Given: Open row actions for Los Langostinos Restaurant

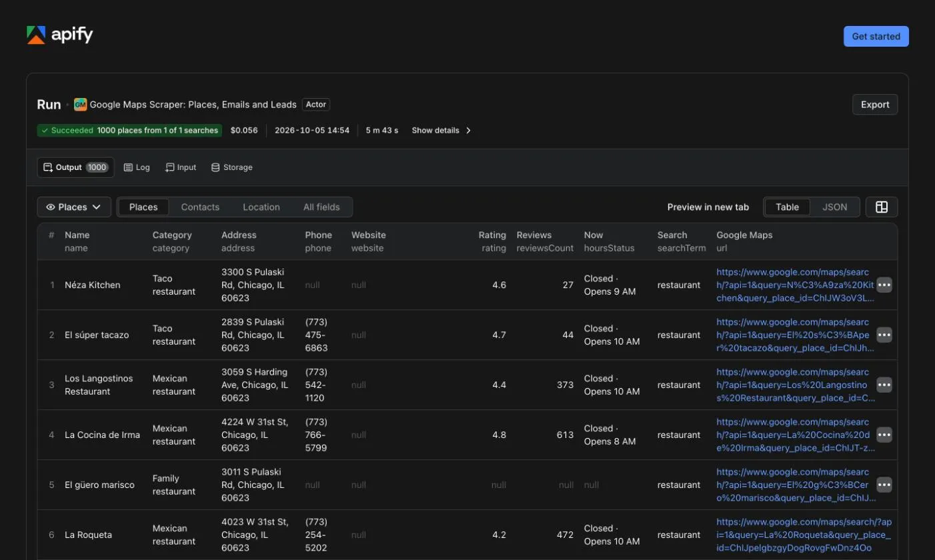Looking at the screenshot, I should [x=884, y=385].
